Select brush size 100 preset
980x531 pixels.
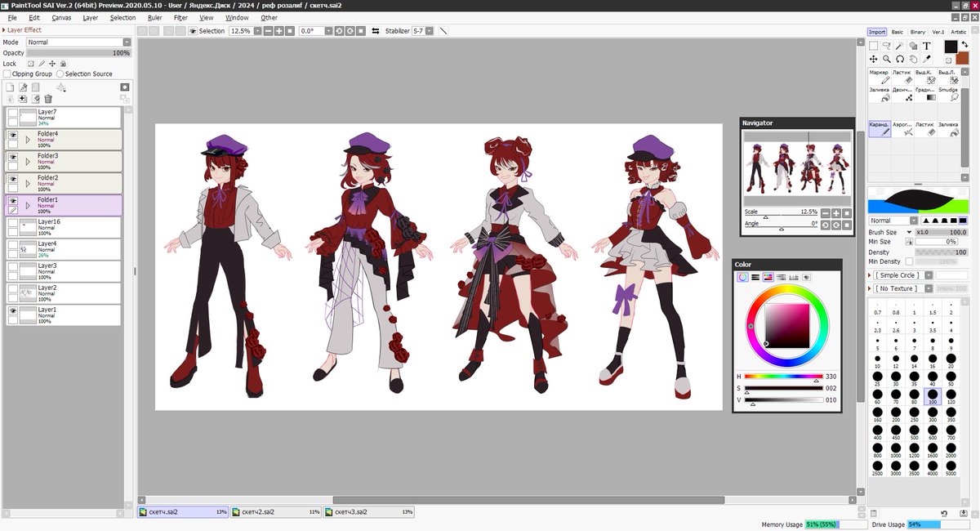[933, 398]
